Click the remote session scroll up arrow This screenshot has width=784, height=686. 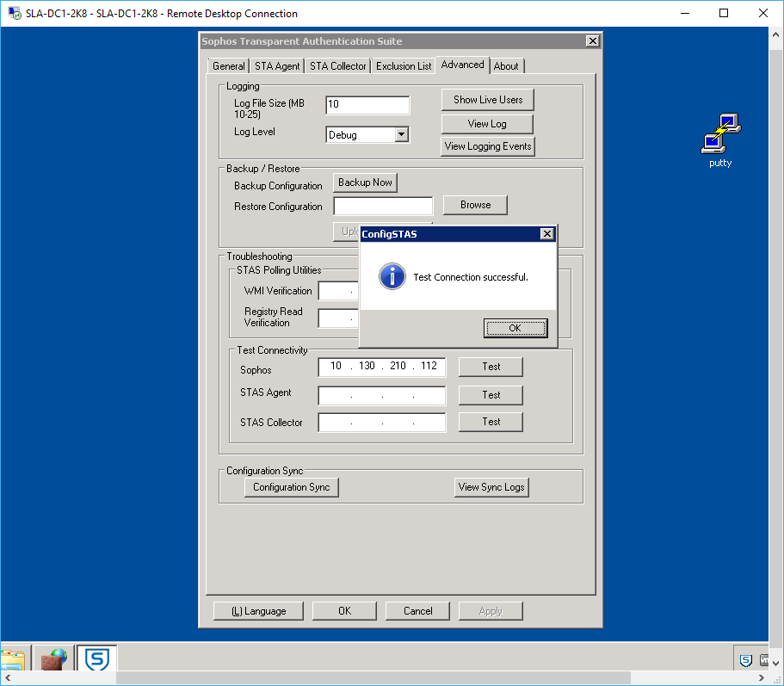776,34
